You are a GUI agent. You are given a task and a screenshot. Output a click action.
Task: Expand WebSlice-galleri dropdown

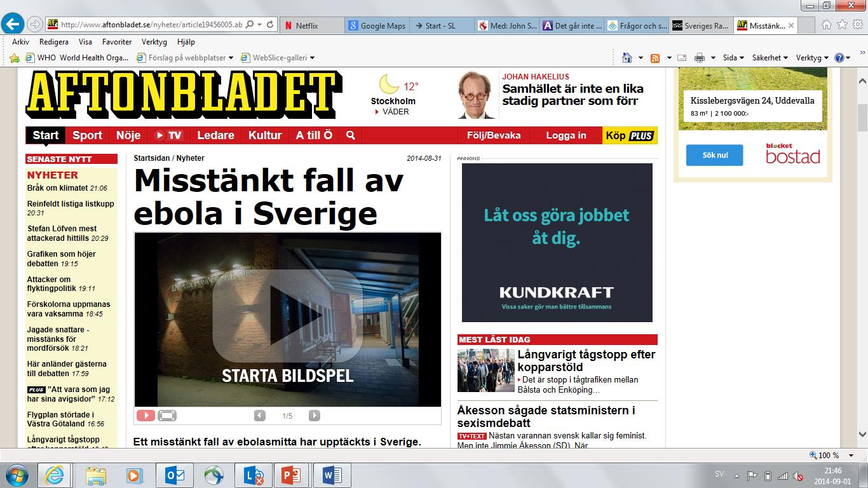[x=312, y=58]
